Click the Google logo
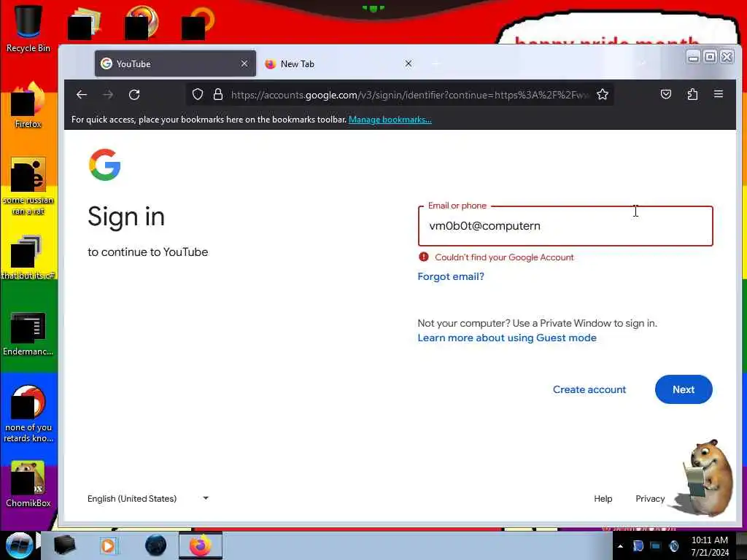The image size is (747, 560). (x=105, y=165)
